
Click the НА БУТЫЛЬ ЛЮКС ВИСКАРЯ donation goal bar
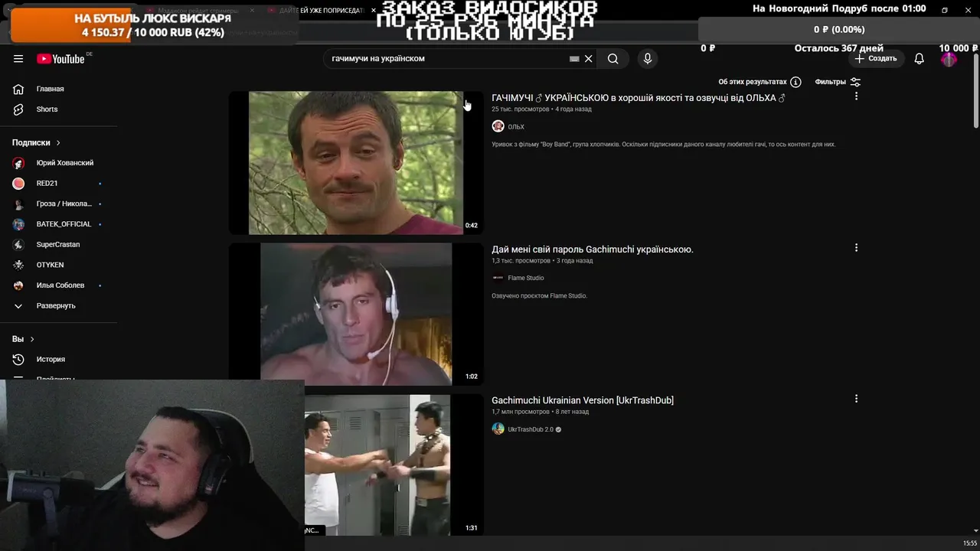154,25
